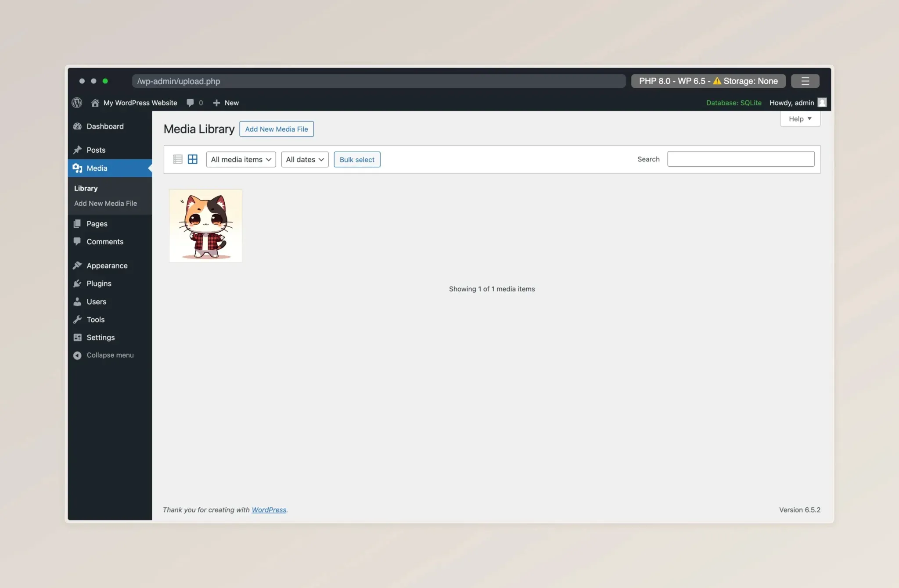Expand the All dates dropdown
Viewport: 899px width, 588px height.
pos(305,159)
